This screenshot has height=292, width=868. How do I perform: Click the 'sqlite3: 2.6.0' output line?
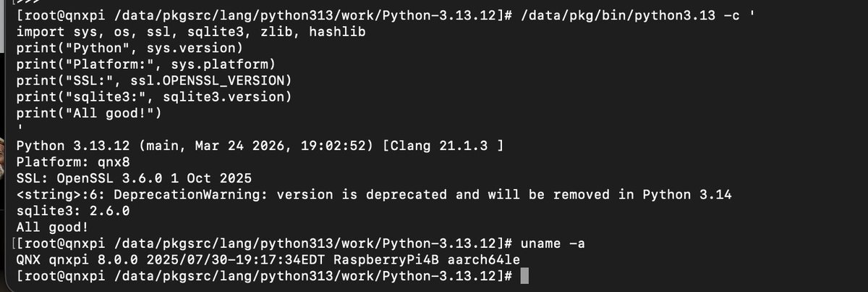pyautogui.click(x=72, y=211)
